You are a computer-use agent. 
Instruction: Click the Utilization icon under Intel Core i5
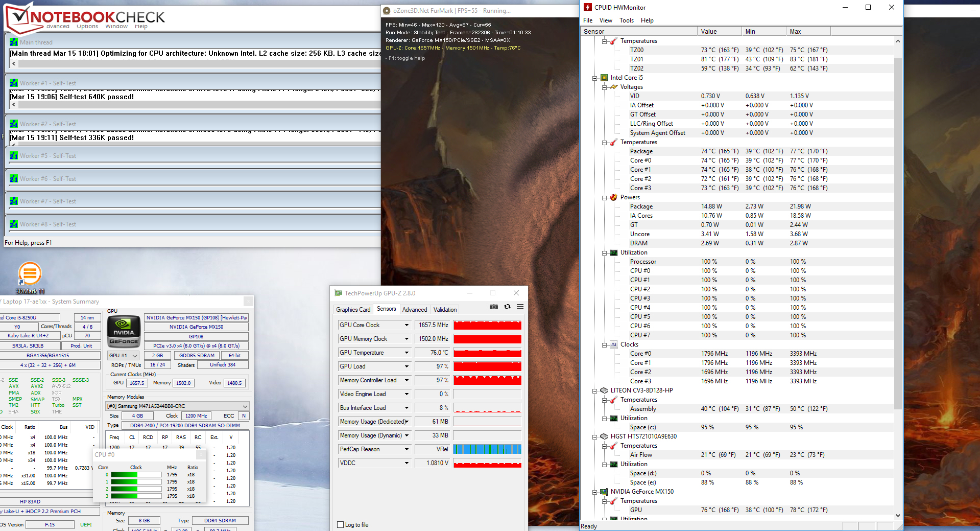click(x=614, y=252)
